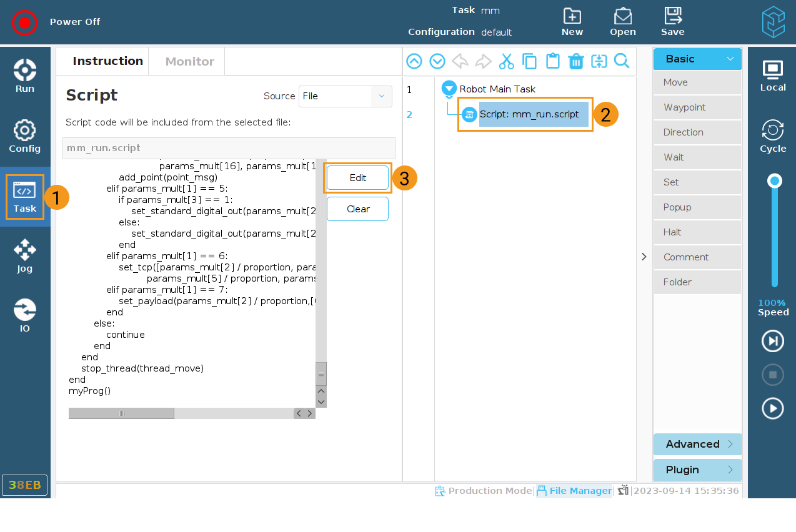Toggle the Local control mode
The width and height of the screenshot is (796, 532).
pos(773,77)
